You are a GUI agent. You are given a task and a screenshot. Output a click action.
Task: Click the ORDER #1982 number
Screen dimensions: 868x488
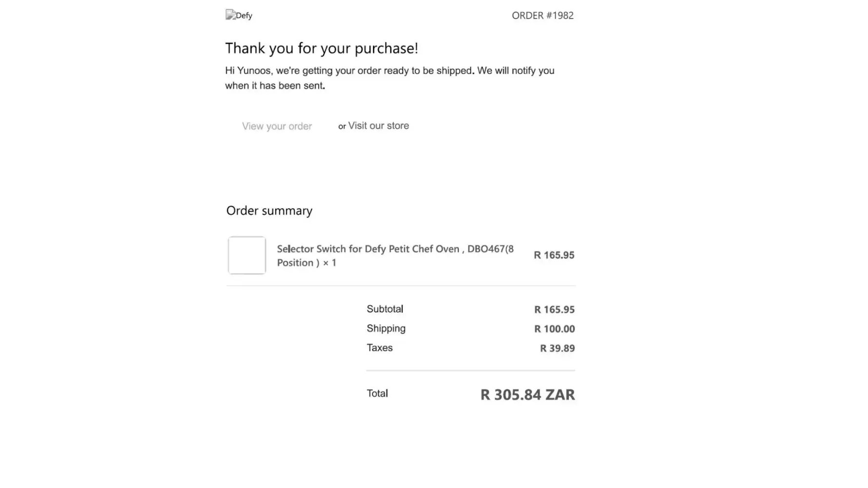(x=542, y=15)
